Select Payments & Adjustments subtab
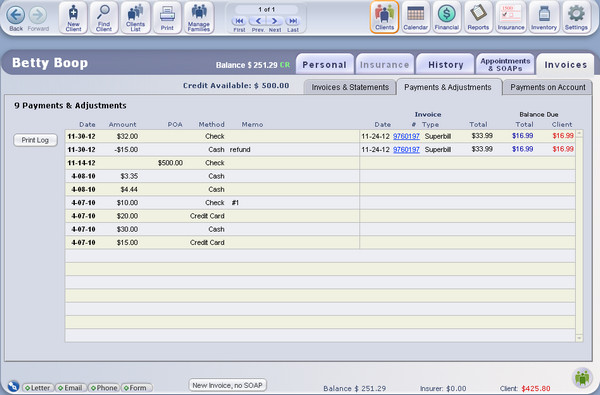 (x=448, y=87)
